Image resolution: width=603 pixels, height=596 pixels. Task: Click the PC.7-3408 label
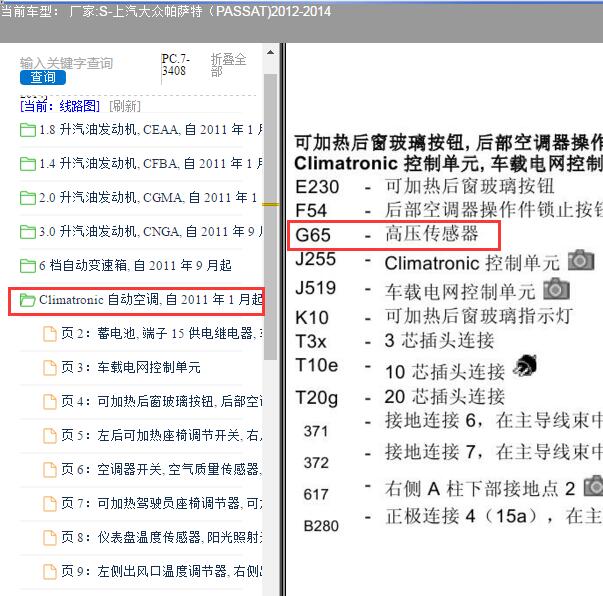point(176,65)
